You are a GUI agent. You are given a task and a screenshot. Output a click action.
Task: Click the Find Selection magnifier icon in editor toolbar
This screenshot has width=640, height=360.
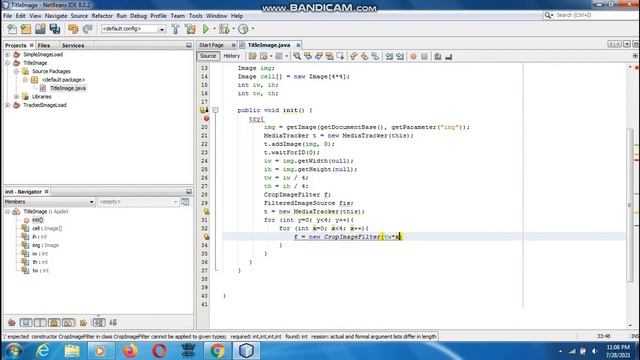[x=297, y=56]
